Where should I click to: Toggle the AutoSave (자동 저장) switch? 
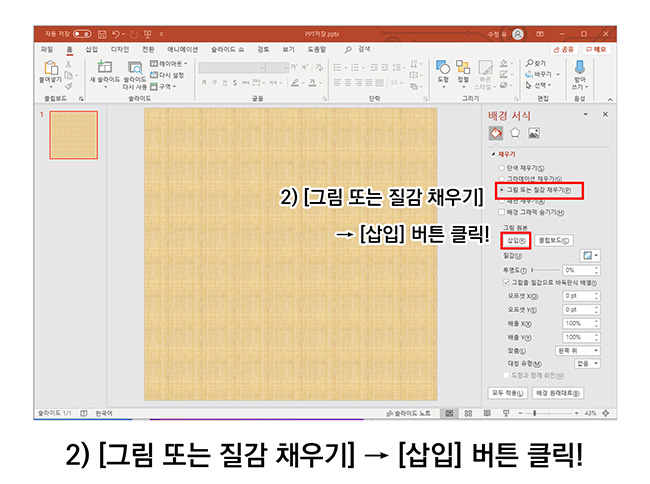pos(82,34)
